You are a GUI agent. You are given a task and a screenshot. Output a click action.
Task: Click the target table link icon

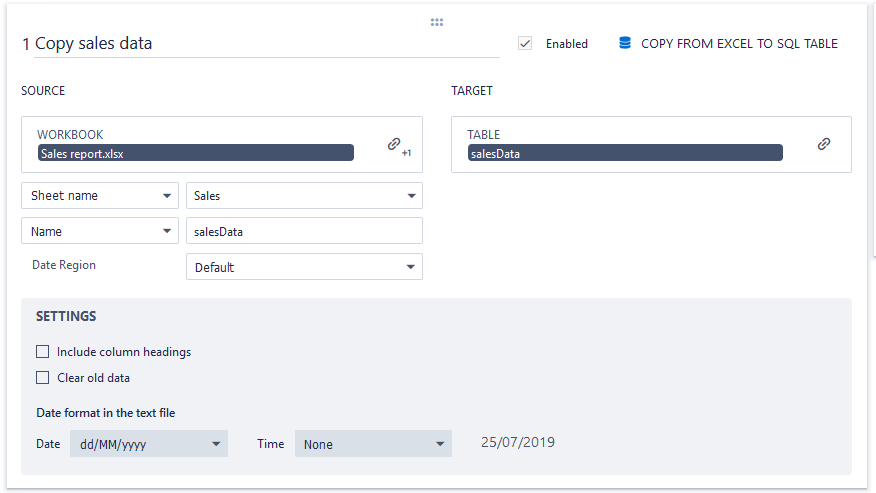pyautogui.click(x=824, y=144)
